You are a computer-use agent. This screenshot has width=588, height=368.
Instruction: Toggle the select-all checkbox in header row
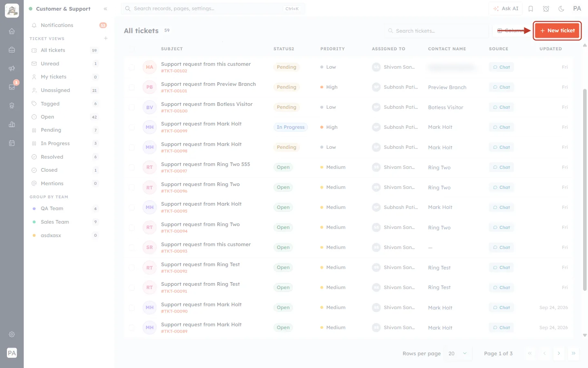(131, 49)
